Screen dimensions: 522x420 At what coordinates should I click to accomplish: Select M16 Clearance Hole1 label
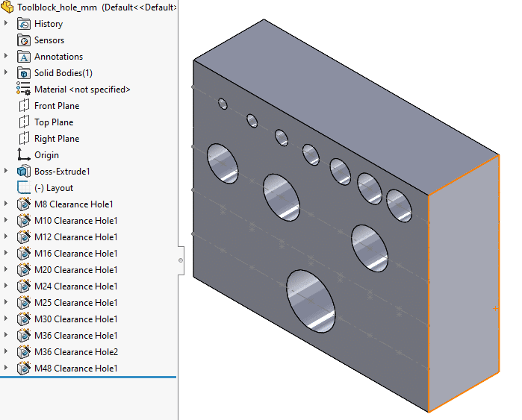76,254
